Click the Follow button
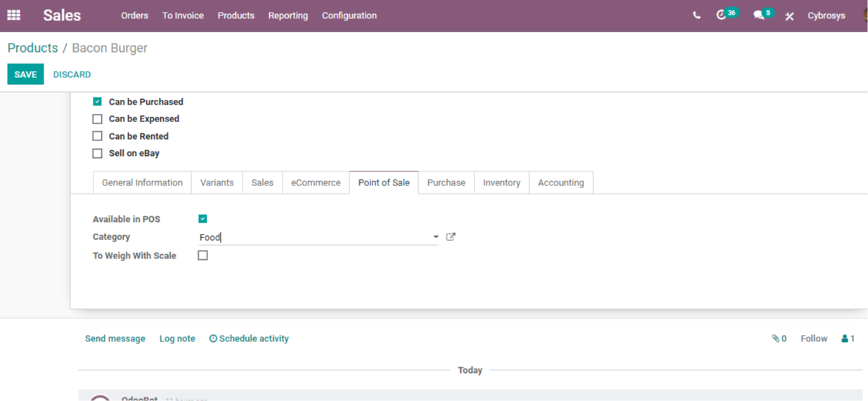 pos(814,338)
